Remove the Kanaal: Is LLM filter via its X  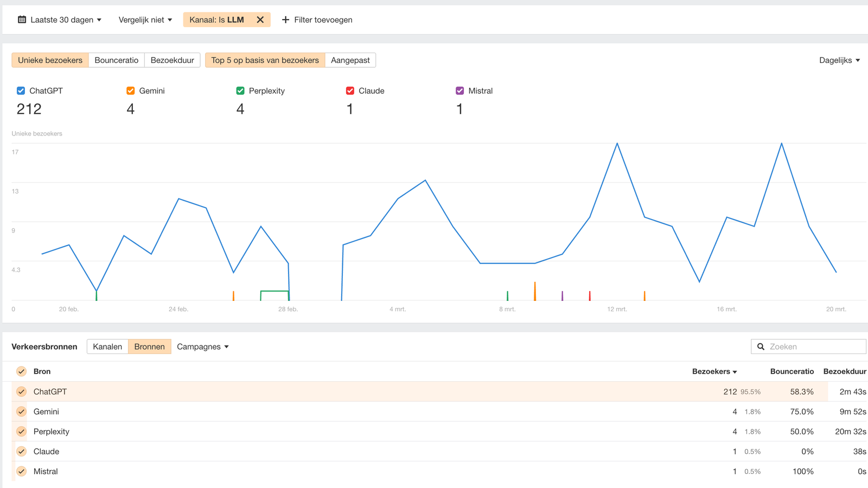[259, 20]
